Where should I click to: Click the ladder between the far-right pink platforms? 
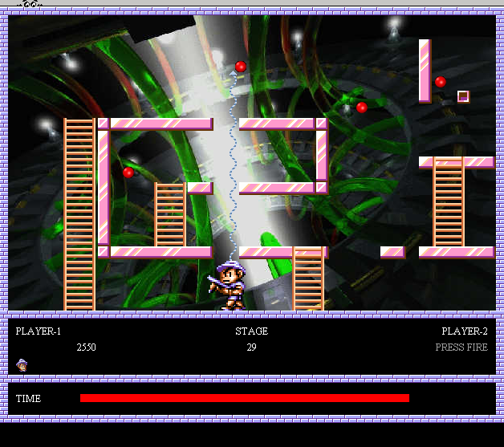pyautogui.click(x=449, y=201)
